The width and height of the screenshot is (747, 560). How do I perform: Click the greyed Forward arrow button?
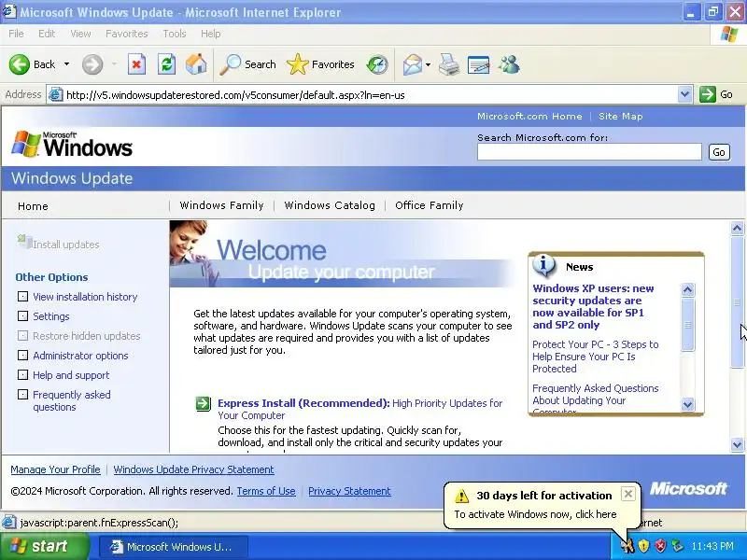pyautogui.click(x=92, y=64)
